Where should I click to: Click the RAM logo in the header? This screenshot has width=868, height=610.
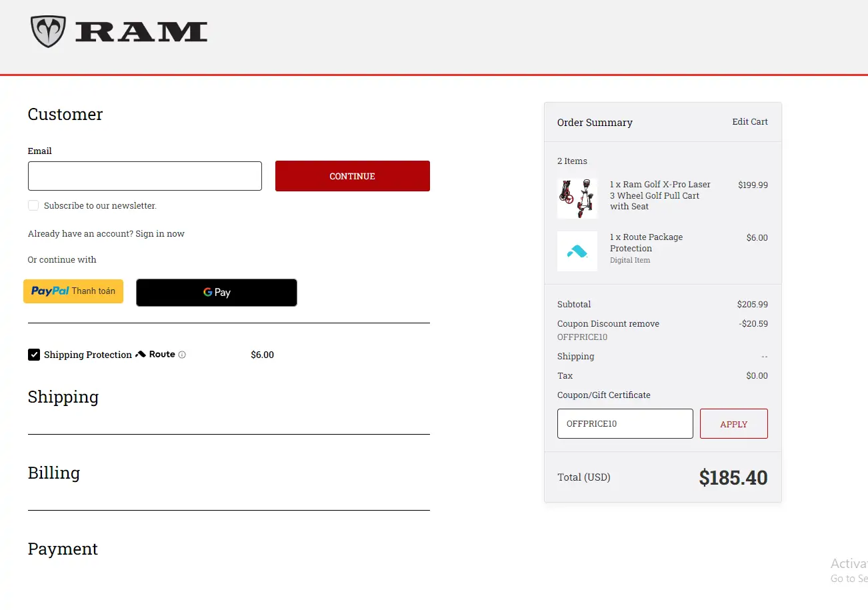(119, 31)
